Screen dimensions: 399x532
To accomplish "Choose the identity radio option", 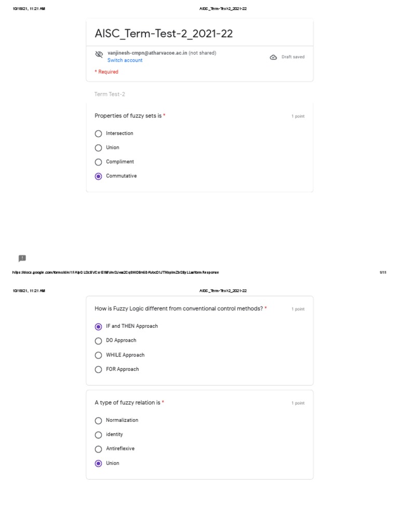I will click(98, 435).
